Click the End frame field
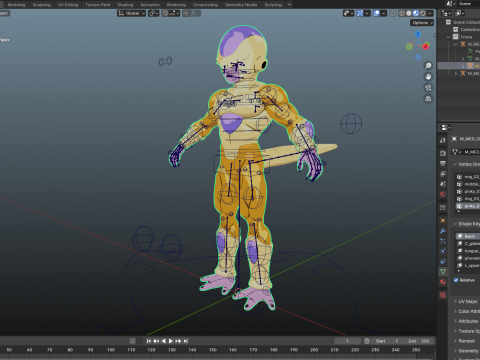 tap(418, 341)
